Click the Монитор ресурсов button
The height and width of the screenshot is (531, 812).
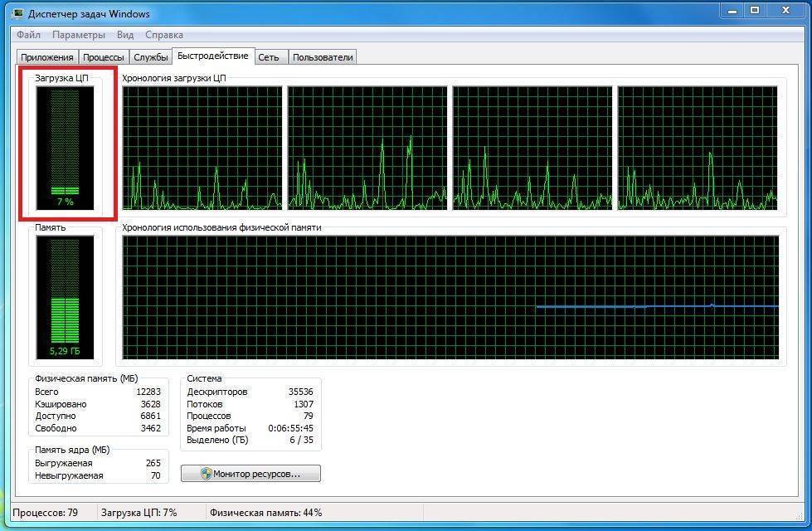click(x=250, y=474)
